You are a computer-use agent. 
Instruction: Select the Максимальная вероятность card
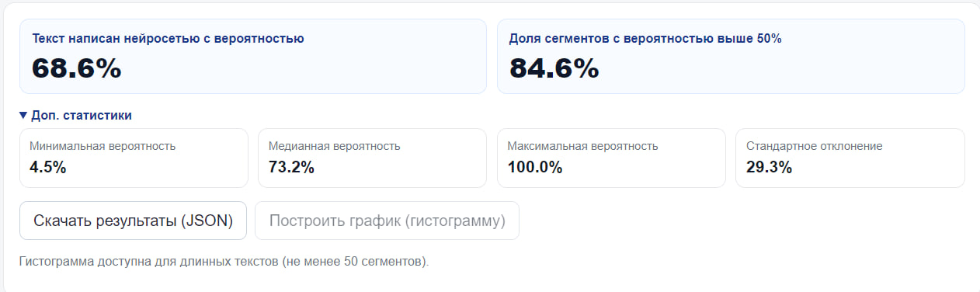(611, 158)
